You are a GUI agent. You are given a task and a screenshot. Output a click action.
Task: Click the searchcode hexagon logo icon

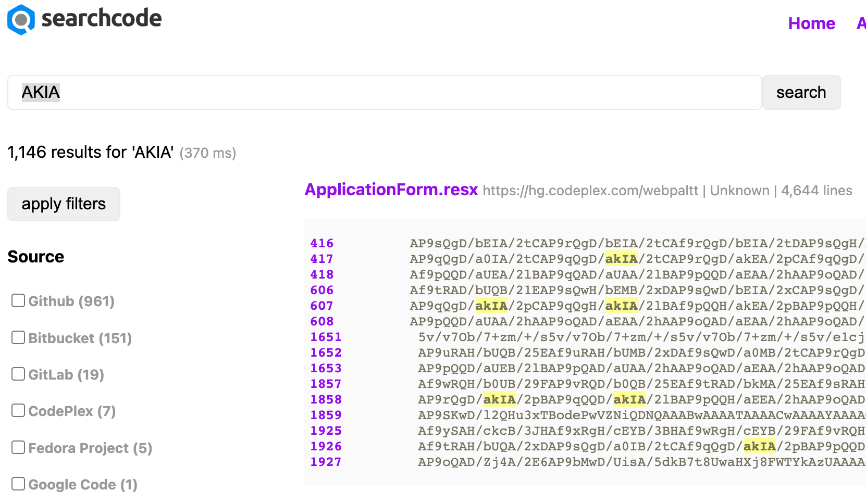tap(21, 20)
